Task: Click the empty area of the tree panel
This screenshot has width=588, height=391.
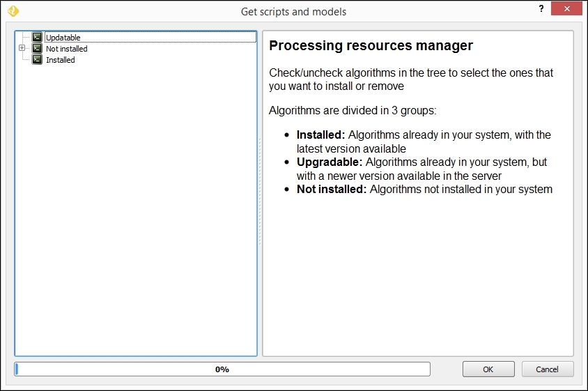Action: (x=136, y=209)
